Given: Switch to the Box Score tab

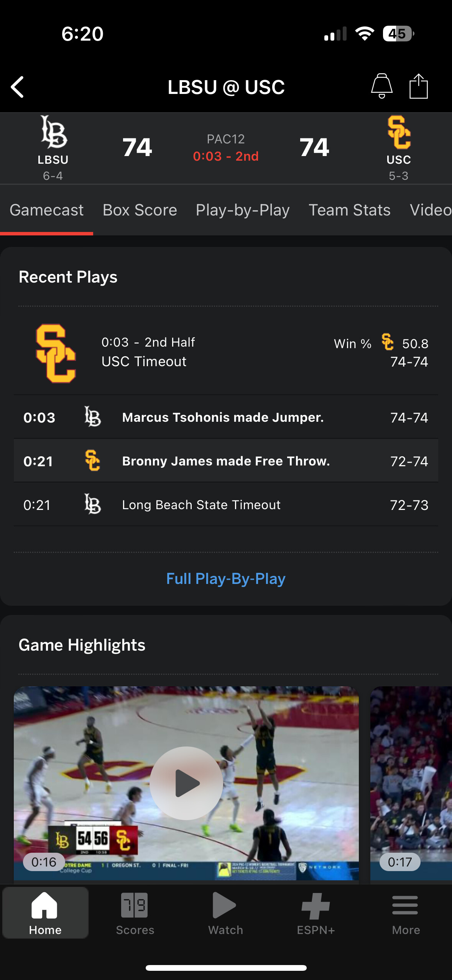Looking at the screenshot, I should 140,210.
